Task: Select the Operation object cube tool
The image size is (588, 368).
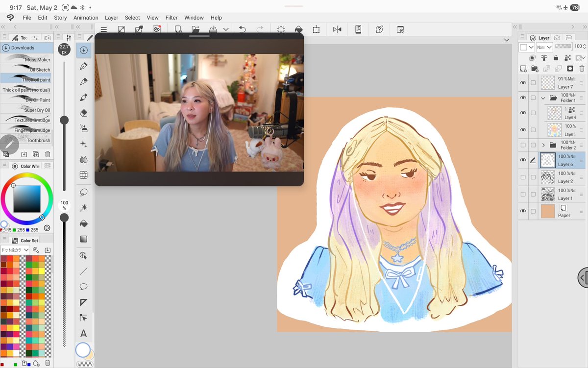Action: pos(83,255)
